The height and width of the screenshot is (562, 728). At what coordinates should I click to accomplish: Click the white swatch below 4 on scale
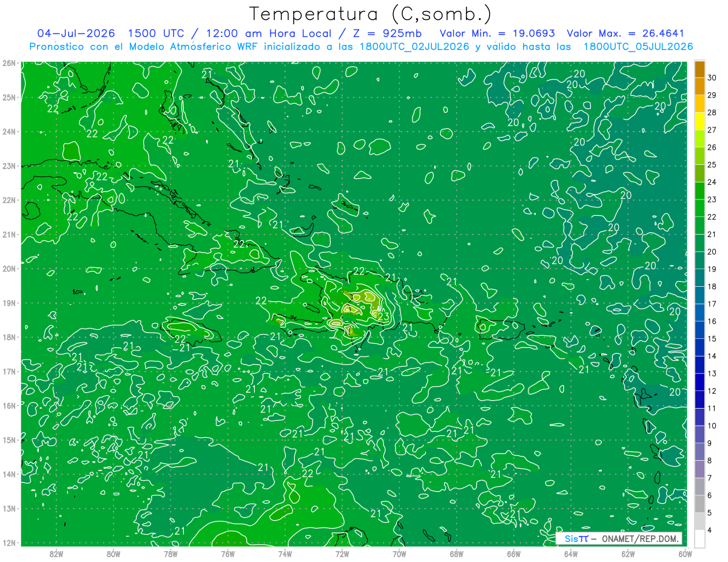pos(699,538)
